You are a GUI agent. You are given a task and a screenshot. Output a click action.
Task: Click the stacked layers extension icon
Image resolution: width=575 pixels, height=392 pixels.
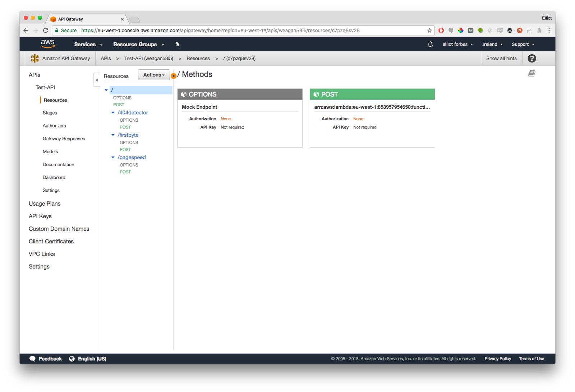click(x=510, y=31)
